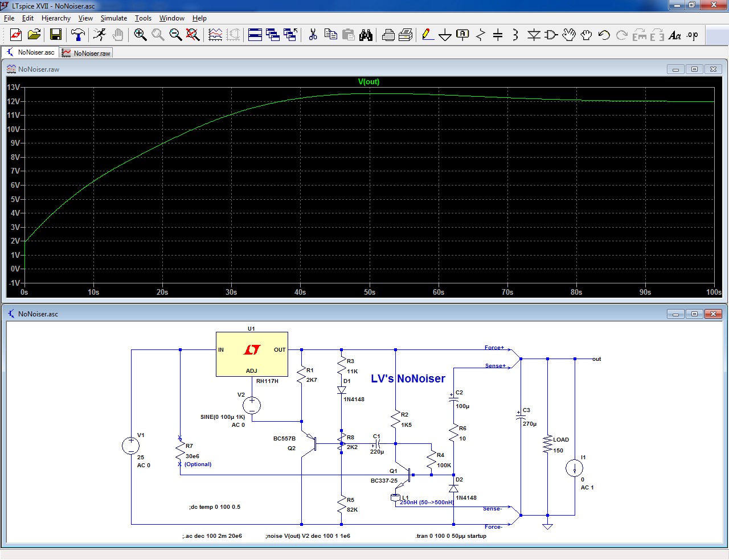Open Print Setup icon

click(x=406, y=35)
